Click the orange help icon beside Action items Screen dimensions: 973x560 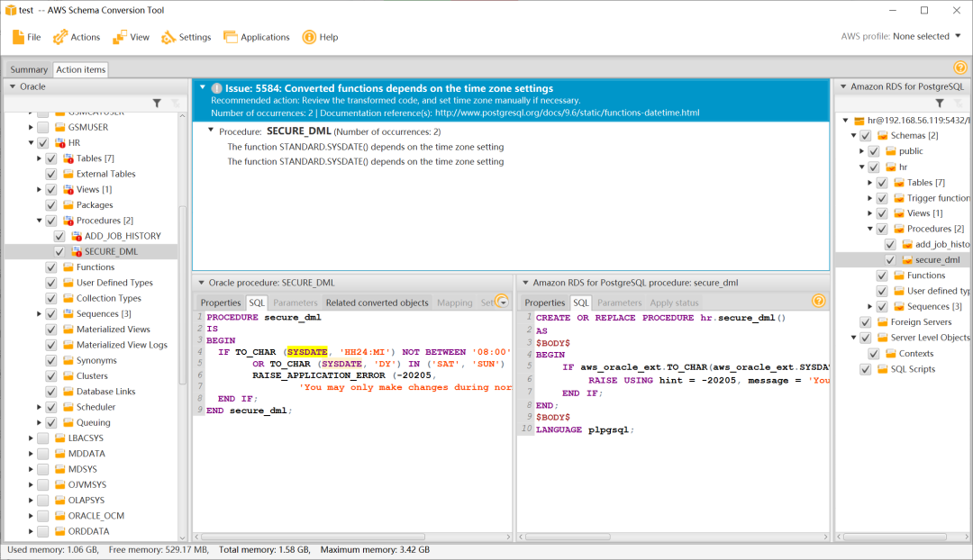pyautogui.click(x=959, y=68)
